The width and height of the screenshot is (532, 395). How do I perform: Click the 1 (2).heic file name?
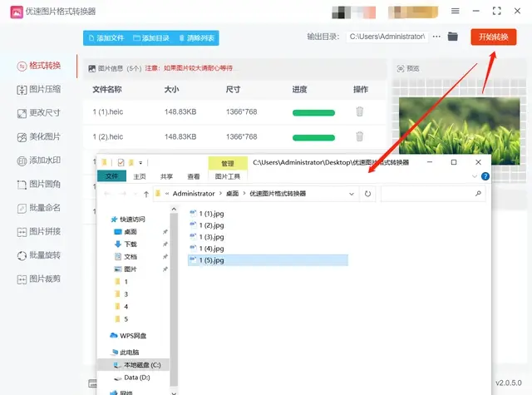pos(108,136)
